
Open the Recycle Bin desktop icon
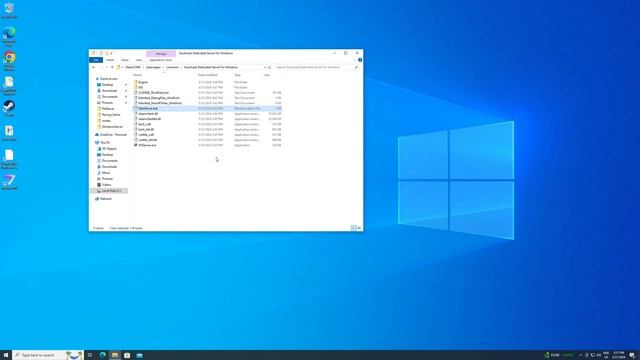[x=9, y=11]
